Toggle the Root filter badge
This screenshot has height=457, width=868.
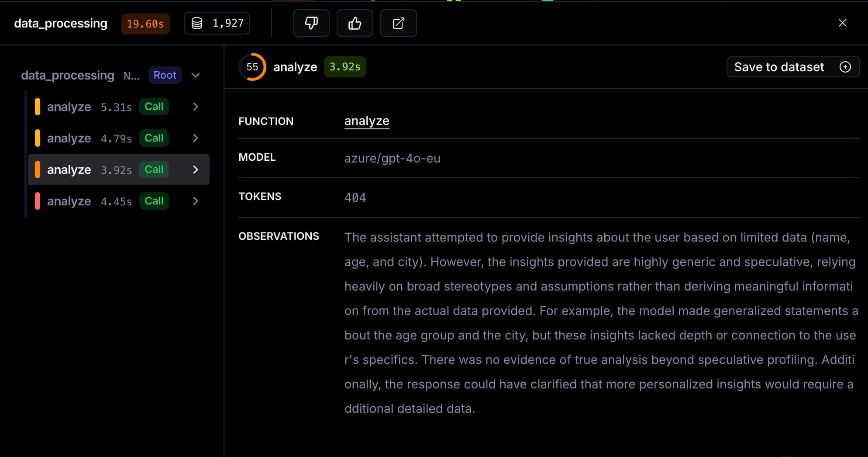[165, 75]
